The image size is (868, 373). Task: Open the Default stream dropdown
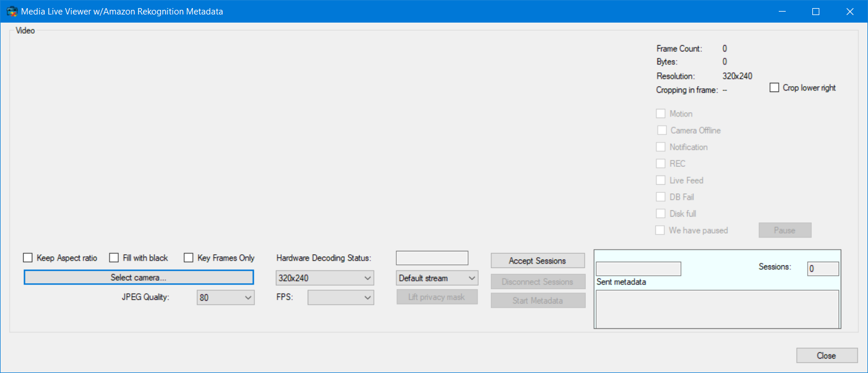pyautogui.click(x=437, y=278)
